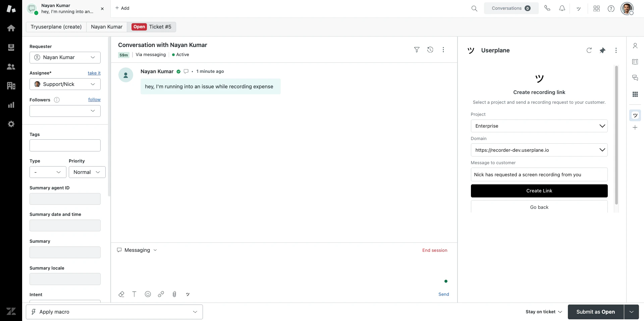Expand the Followers dropdown
Image resolution: width=644 pixels, height=321 pixels.
tap(65, 111)
